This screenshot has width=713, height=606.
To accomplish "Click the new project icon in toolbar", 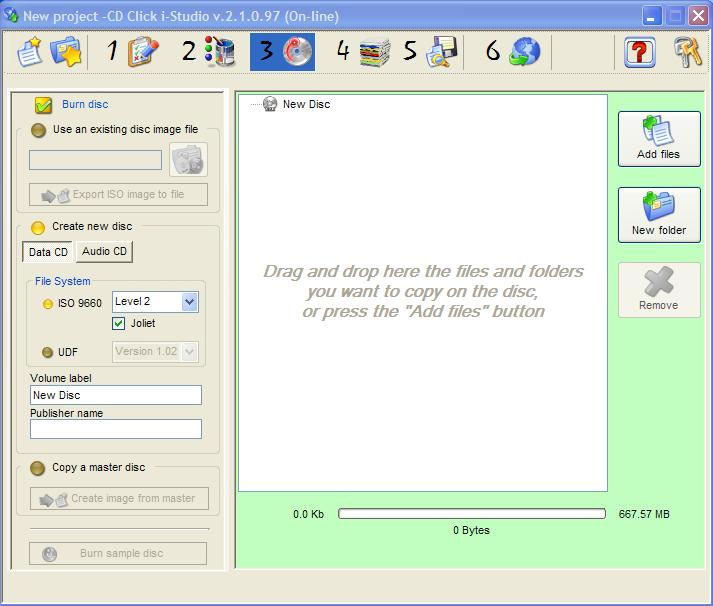I will pyautogui.click(x=30, y=51).
